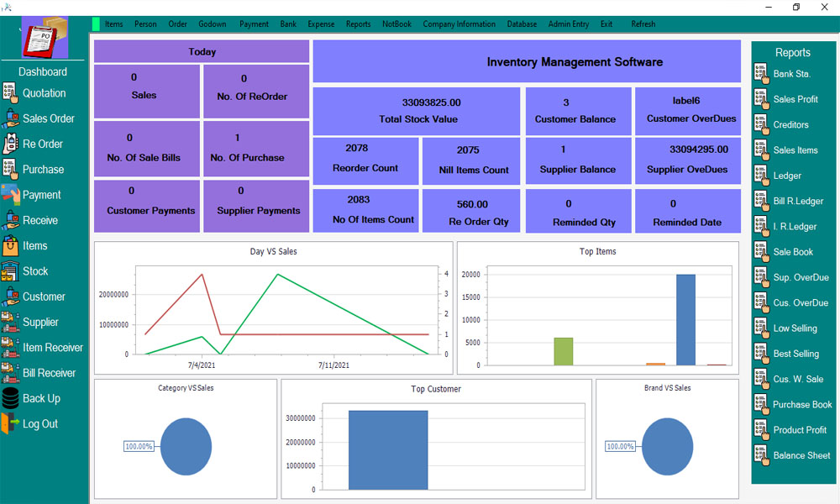Image resolution: width=840 pixels, height=504 pixels.
Task: Click the Sales Order icon in sidebar
Action: [10, 118]
